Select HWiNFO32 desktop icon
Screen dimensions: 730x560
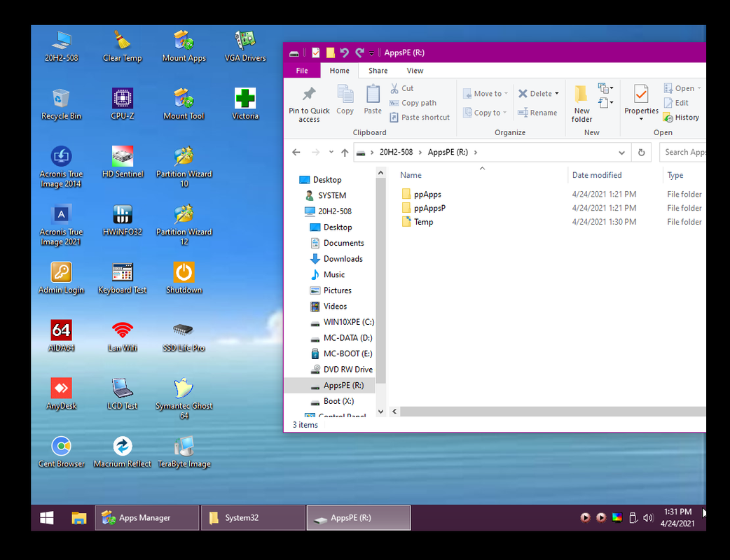pyautogui.click(x=122, y=220)
